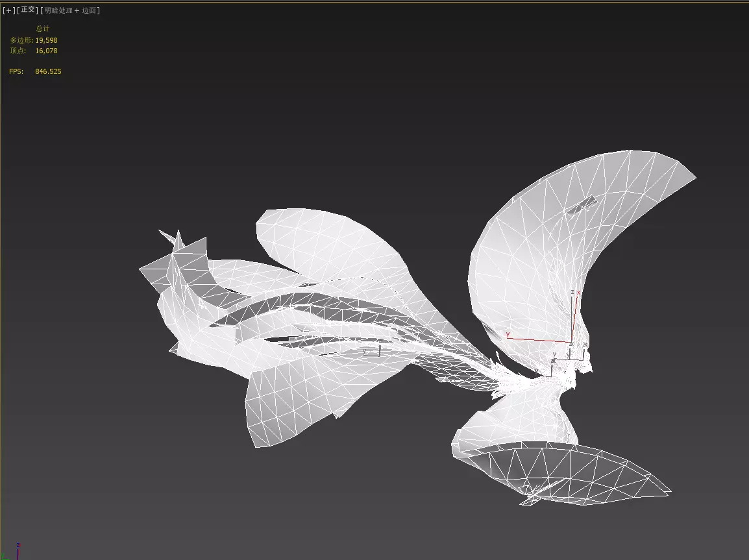The width and height of the screenshot is (749, 560).
Task: Click the red X axis of transform gizmo
Action: (575, 317)
